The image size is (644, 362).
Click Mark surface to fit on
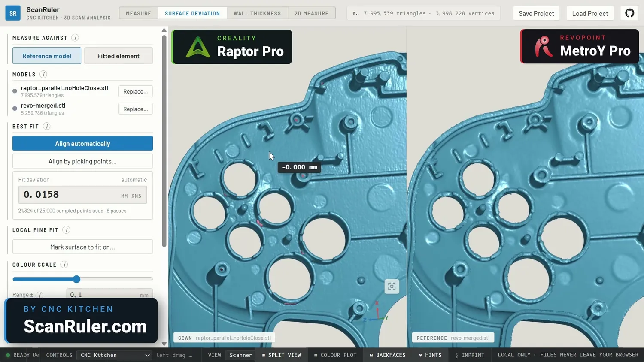tap(82, 247)
